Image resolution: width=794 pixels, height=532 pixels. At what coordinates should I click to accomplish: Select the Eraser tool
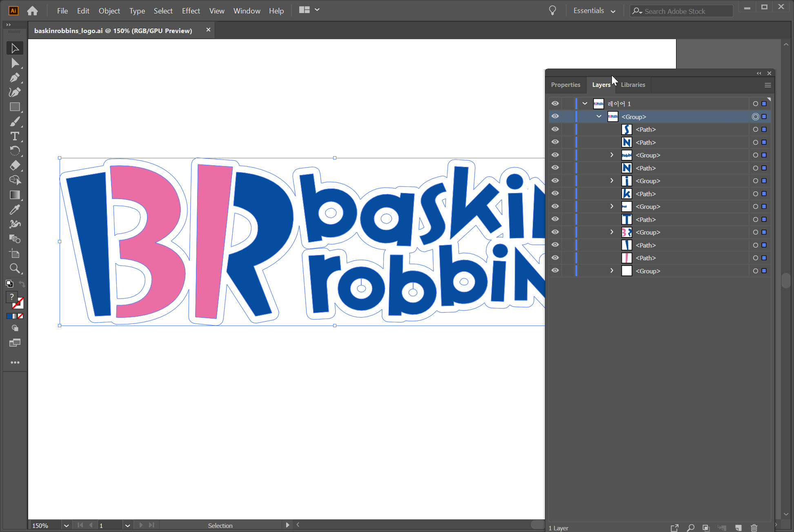[15, 166]
